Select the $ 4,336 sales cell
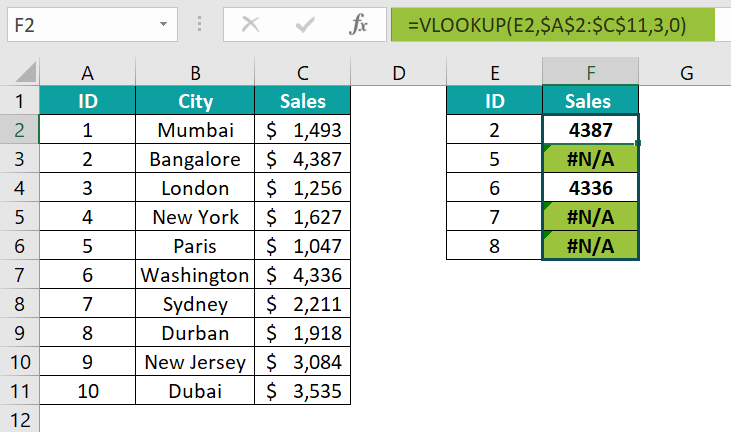 click(303, 274)
